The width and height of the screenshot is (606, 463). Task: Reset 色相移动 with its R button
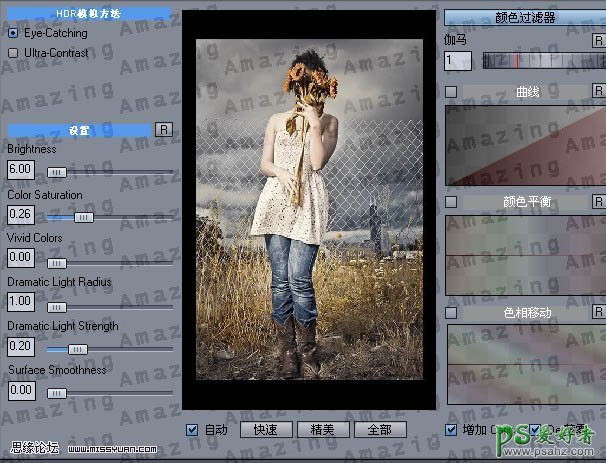tap(596, 313)
